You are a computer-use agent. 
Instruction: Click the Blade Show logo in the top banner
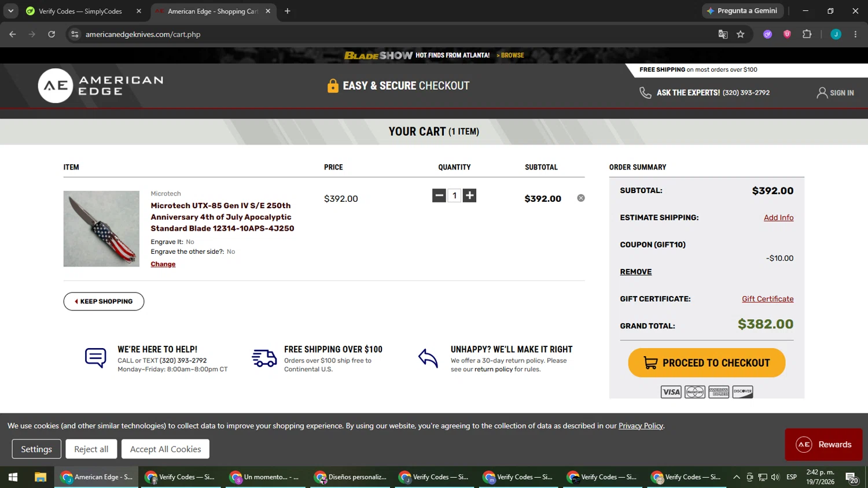(x=378, y=56)
